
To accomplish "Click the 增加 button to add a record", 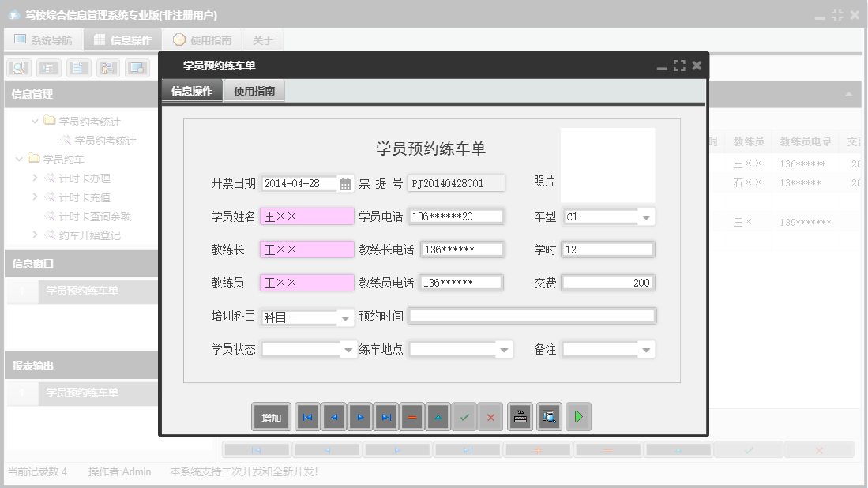I will pos(271,417).
